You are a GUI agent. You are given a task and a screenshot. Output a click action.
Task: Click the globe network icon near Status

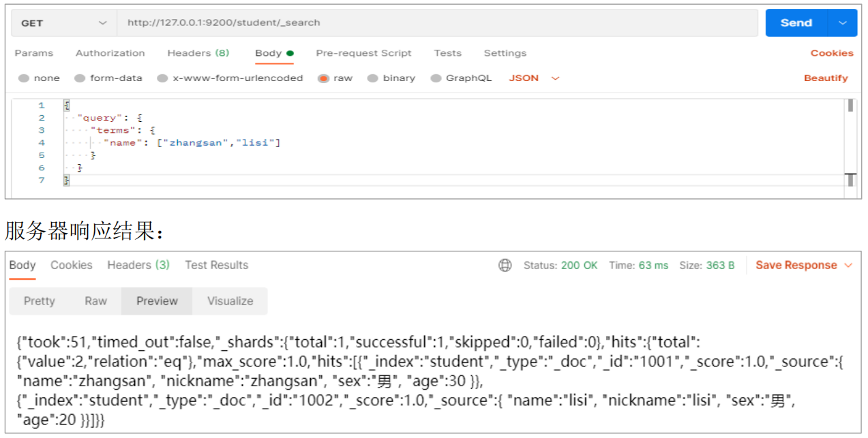coord(505,265)
